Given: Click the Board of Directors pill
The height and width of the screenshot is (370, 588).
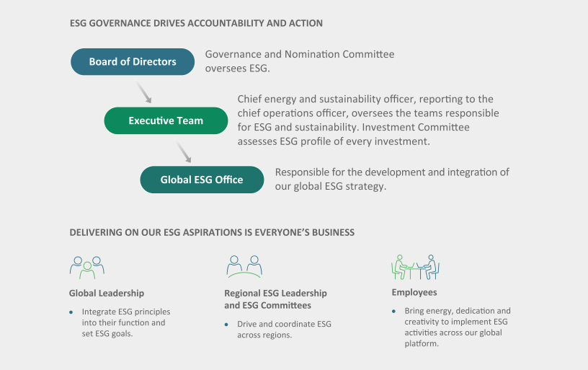Looking at the screenshot, I should (133, 61).
